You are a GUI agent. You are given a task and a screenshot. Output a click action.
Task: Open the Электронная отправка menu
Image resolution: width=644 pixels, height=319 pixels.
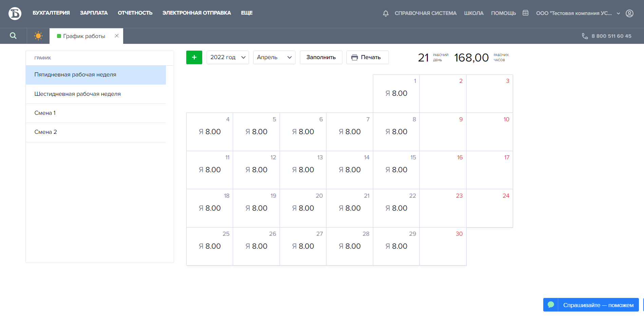196,13
